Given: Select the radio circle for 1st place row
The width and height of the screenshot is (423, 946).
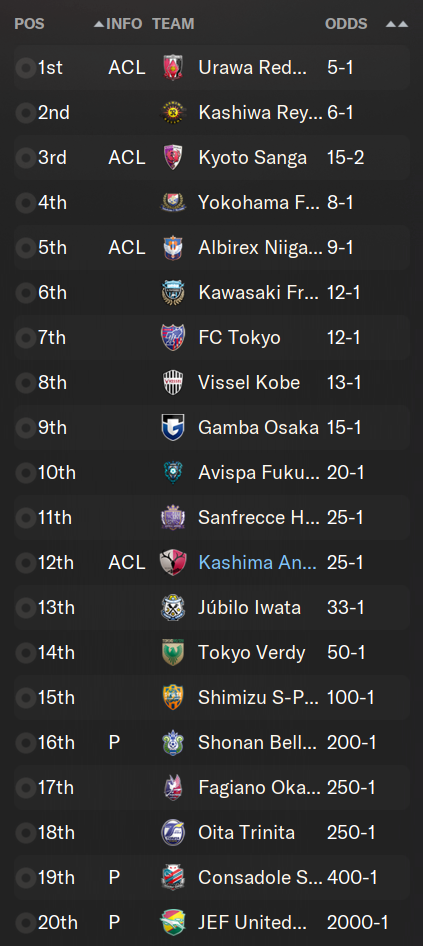Looking at the screenshot, I should tap(25, 68).
